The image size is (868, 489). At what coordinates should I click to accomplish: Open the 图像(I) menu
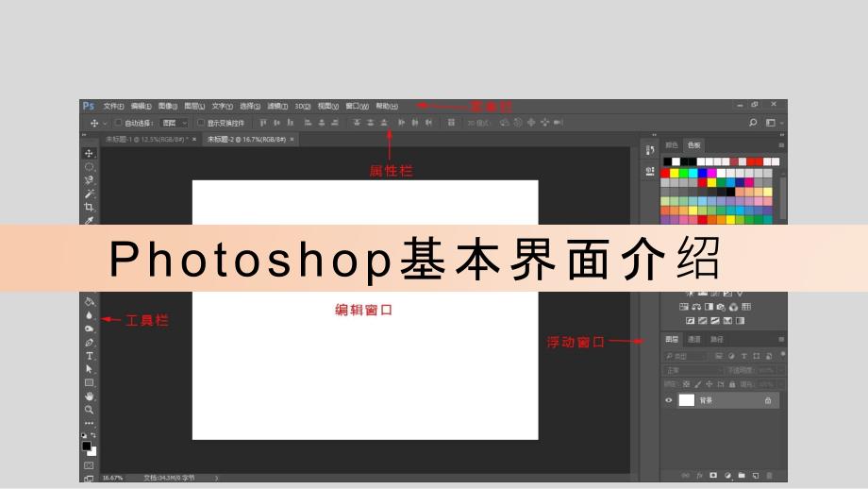[168, 106]
